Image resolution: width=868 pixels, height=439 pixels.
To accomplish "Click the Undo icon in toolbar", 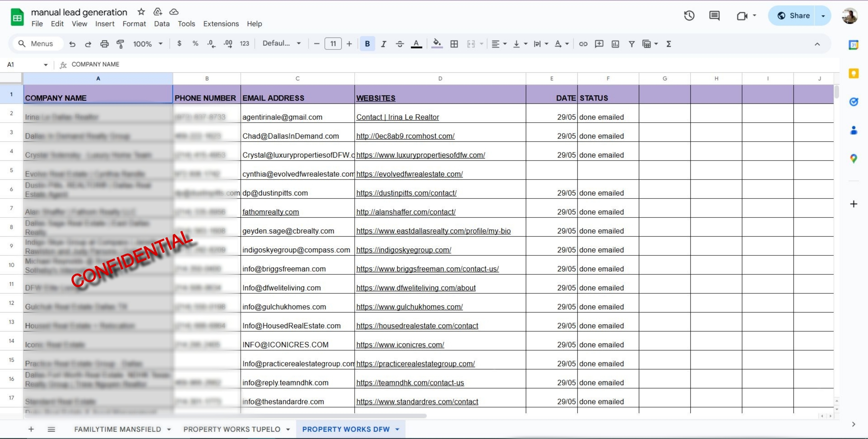I will point(72,44).
